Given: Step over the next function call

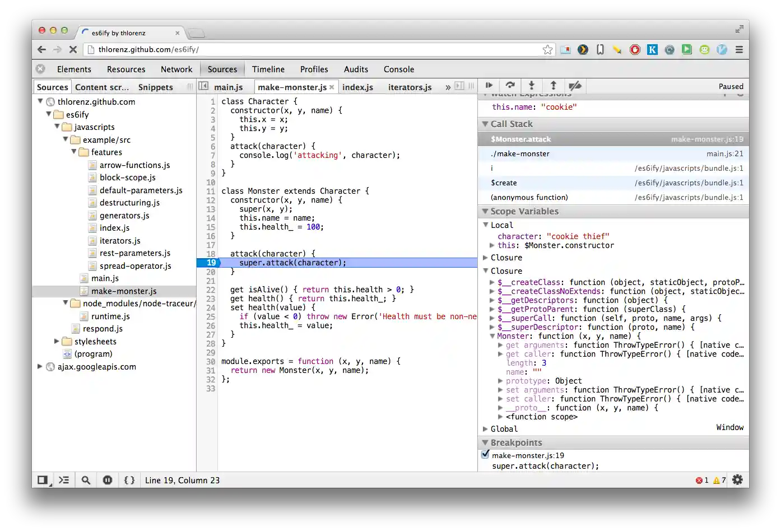Looking at the screenshot, I should tap(510, 86).
